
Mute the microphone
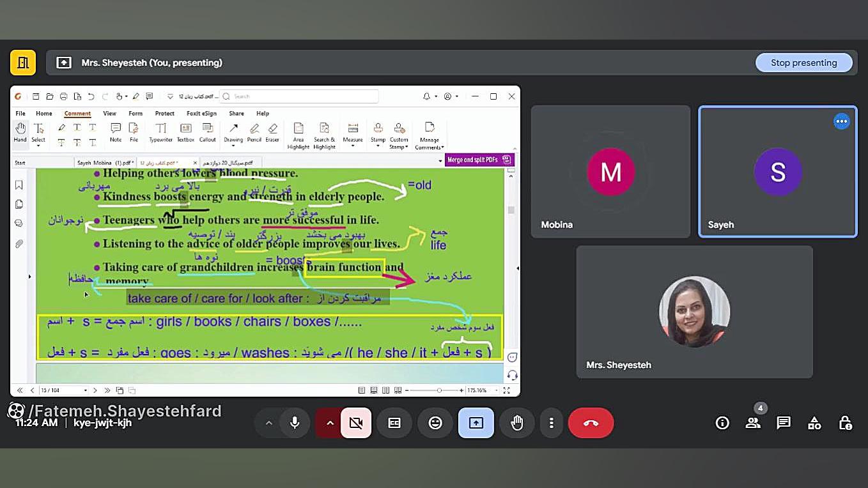click(x=295, y=423)
